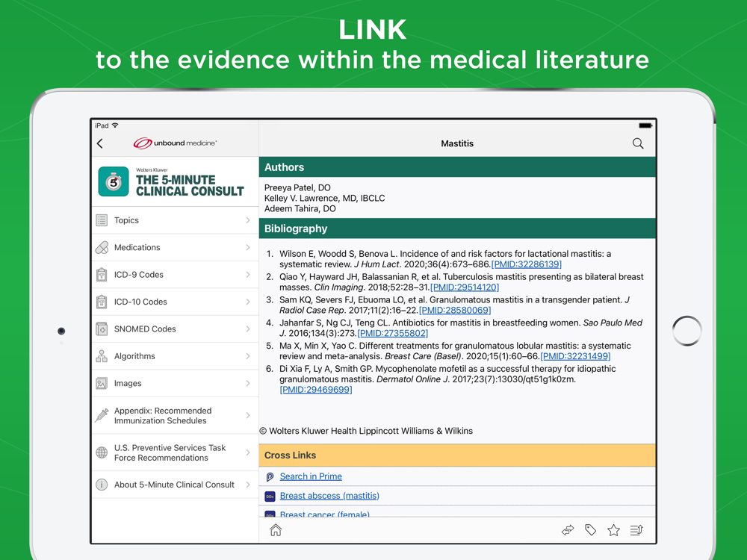Expand the About 5-Minute Clinical Consult chevron
Viewport: 747px width, 560px height.
[248, 485]
